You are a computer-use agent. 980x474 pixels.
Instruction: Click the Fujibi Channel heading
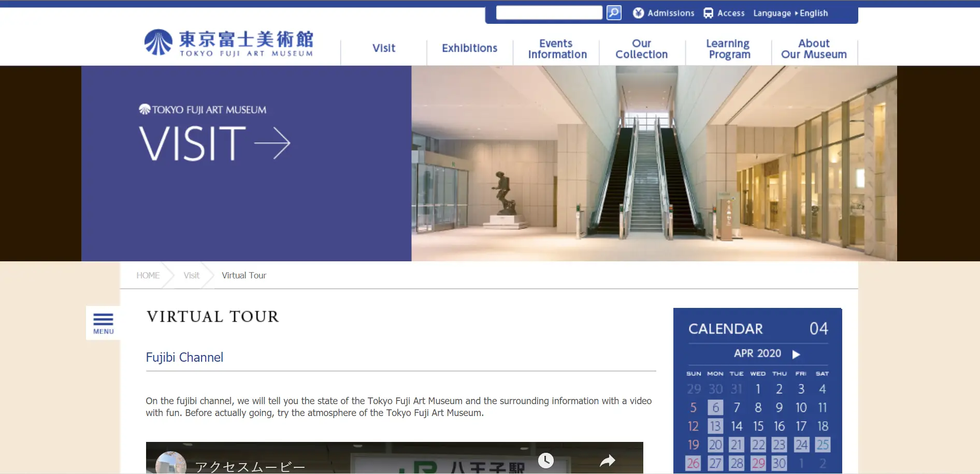pyautogui.click(x=184, y=357)
